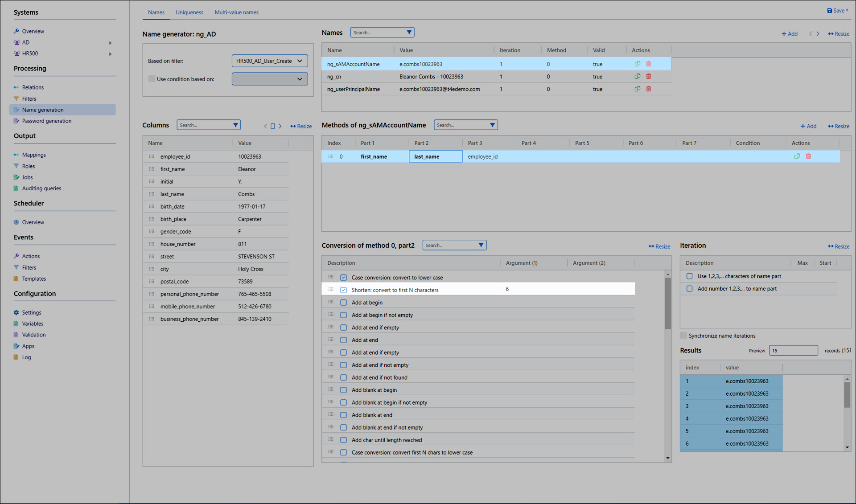Open the Multi-value names tab
Viewport: 856px width, 504px height.
click(x=236, y=12)
